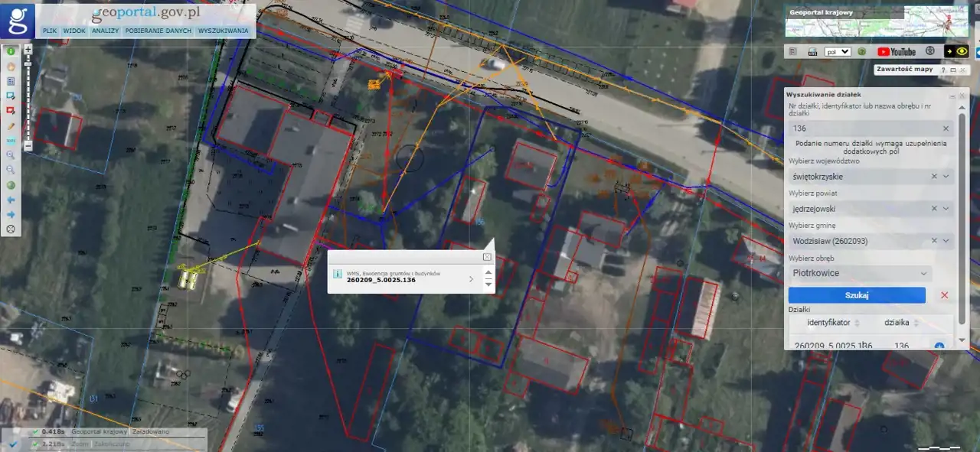Screen dimensions: 980x452
Task: Expand the Piotrkowice obręb dropdown
Action: point(923,273)
